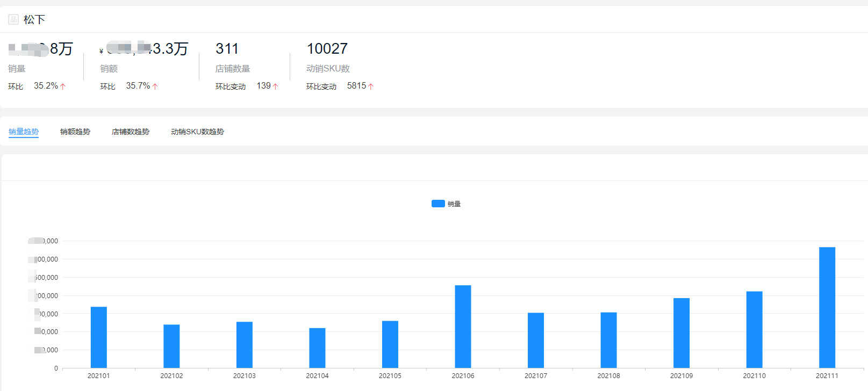Show the 动销SKU数趋势 tab

click(x=197, y=132)
